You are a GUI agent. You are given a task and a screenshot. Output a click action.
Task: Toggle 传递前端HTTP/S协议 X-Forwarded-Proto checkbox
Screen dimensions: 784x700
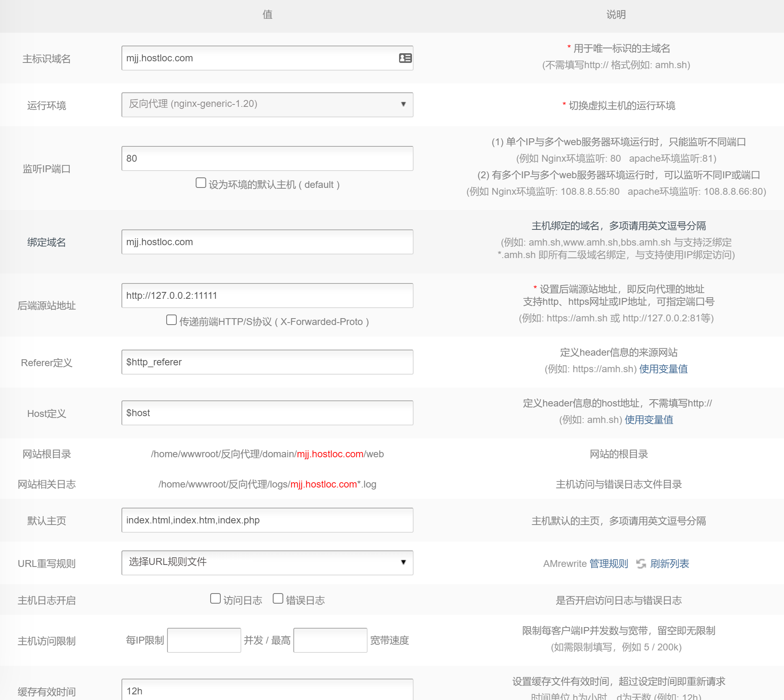pos(171,320)
